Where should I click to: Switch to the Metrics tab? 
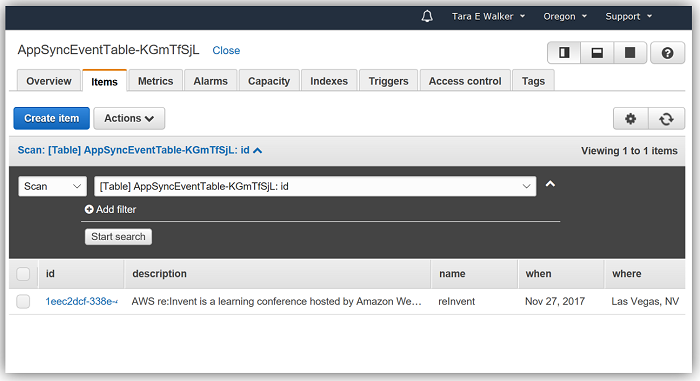pyautogui.click(x=155, y=81)
